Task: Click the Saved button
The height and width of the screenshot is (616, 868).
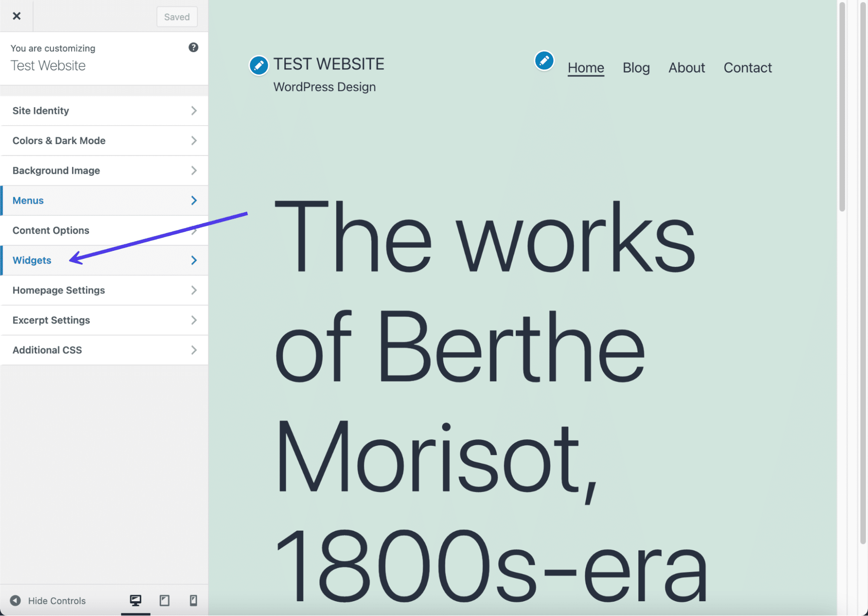Action: click(176, 16)
